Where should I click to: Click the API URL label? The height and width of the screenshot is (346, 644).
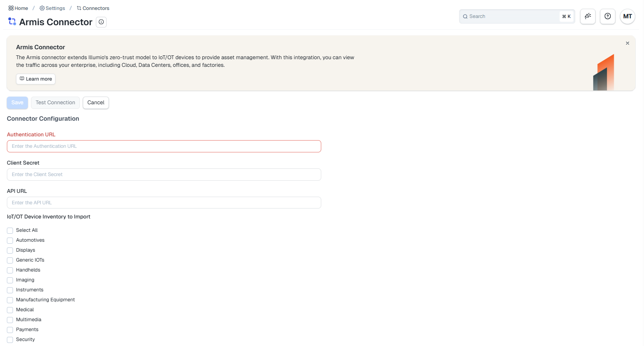point(17,191)
